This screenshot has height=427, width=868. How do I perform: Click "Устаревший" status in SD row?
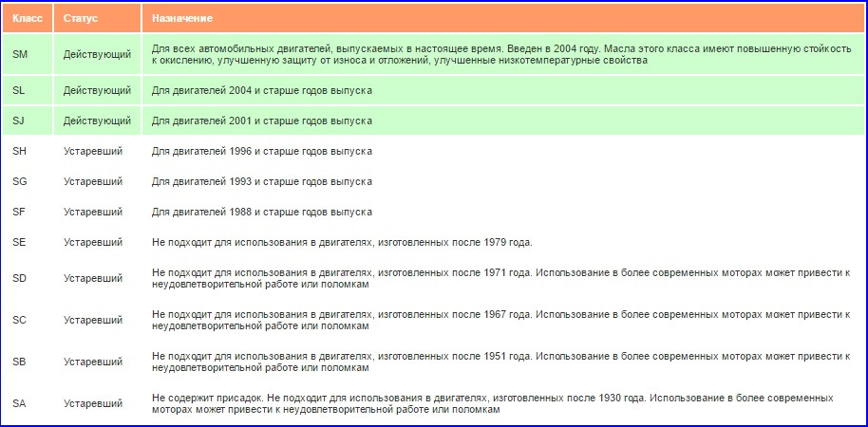93,278
